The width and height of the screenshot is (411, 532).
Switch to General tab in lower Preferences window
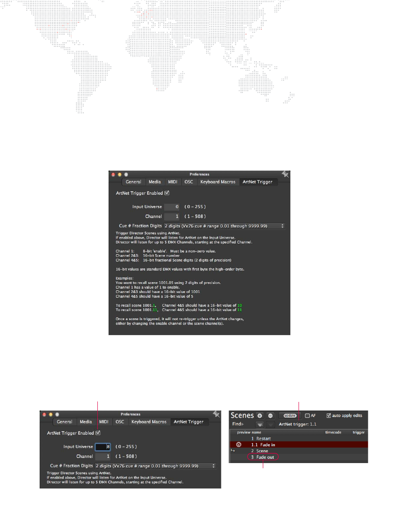click(x=65, y=422)
